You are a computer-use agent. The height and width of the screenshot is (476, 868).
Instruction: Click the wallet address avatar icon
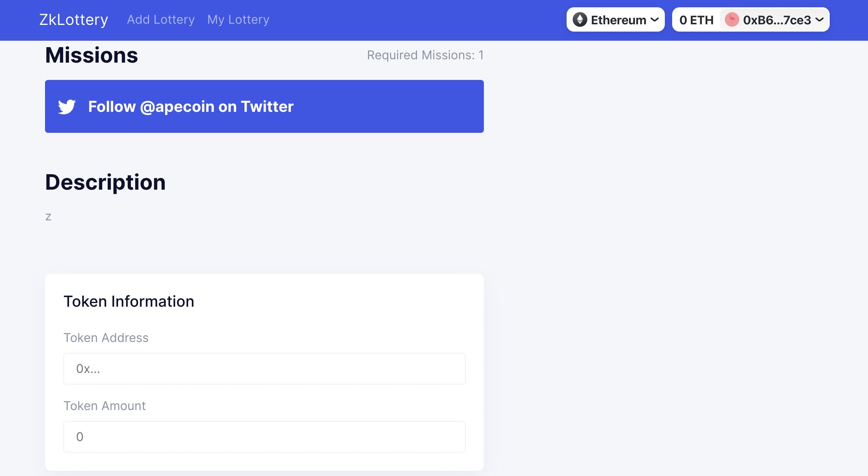point(732,19)
